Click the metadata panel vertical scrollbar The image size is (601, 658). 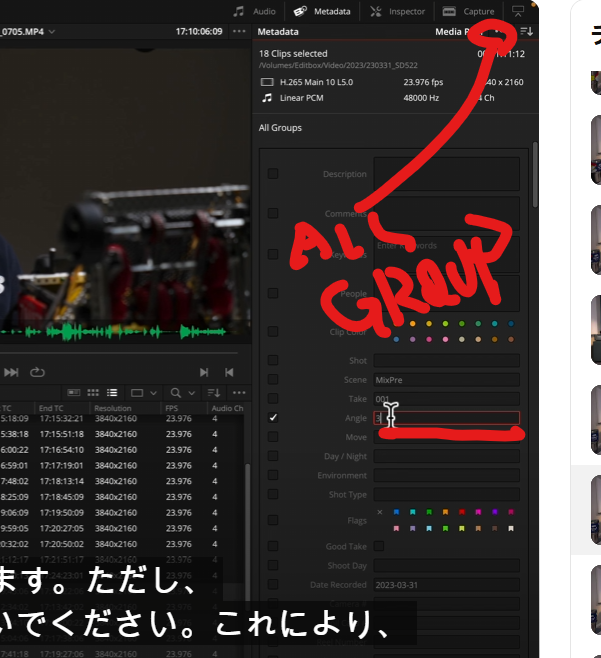click(535, 175)
